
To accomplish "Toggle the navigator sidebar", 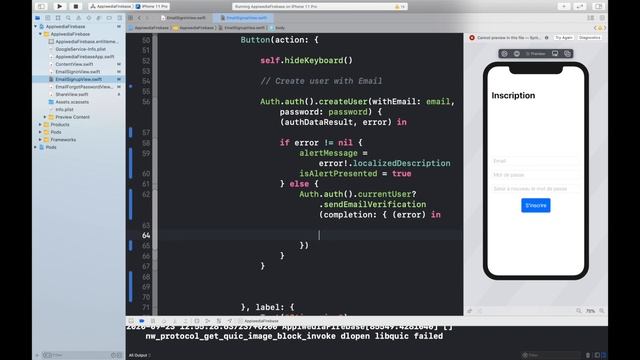I will [x=41, y=6].
